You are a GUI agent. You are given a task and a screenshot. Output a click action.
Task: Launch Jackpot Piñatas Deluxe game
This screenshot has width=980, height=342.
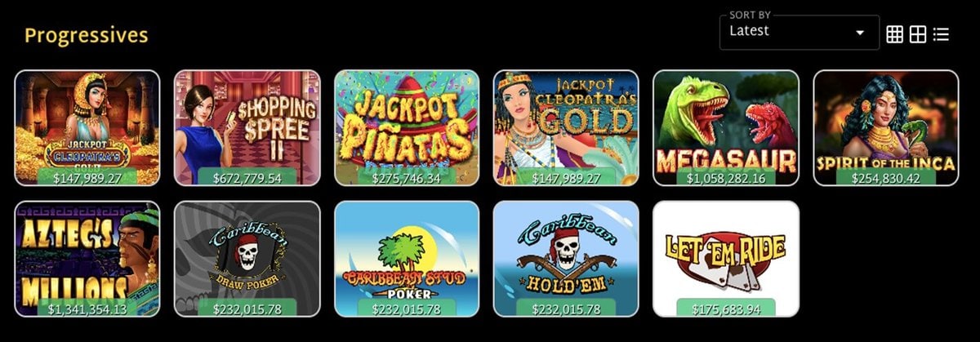pos(407,128)
